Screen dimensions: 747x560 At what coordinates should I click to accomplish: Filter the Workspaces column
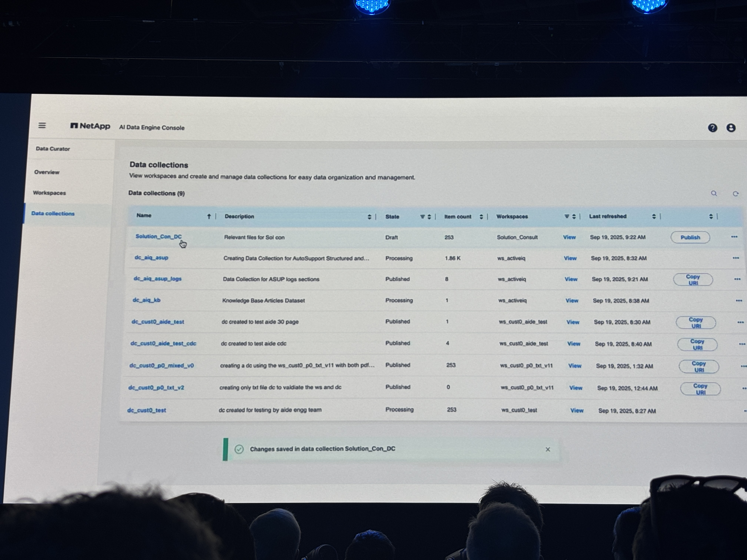[x=567, y=216]
